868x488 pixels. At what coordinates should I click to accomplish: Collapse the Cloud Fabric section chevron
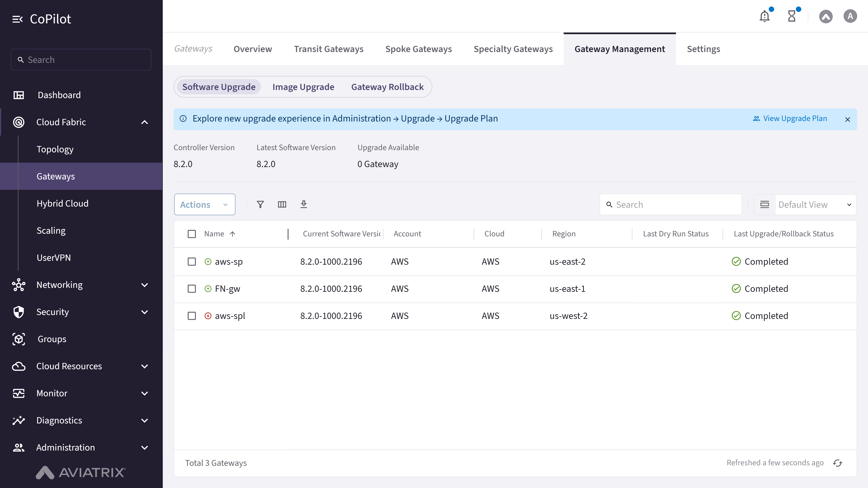[145, 122]
